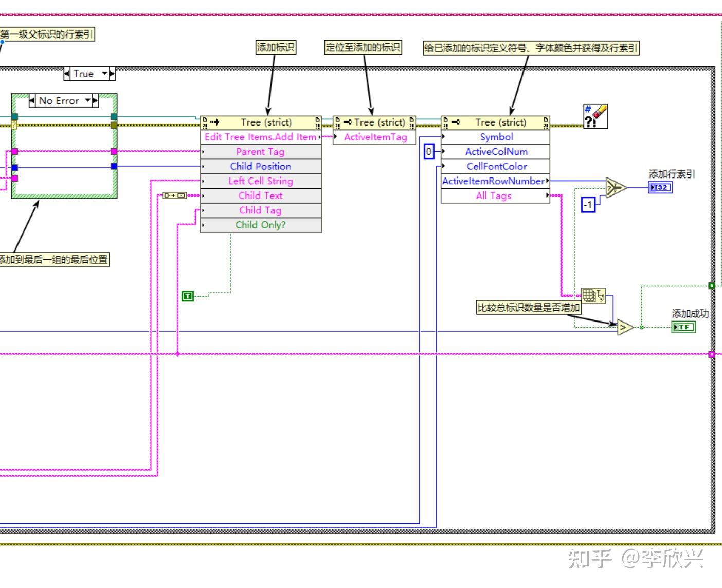This screenshot has height=588, width=722.
Task: Click the TF 添加成功 indicator terminal
Action: pos(683,327)
